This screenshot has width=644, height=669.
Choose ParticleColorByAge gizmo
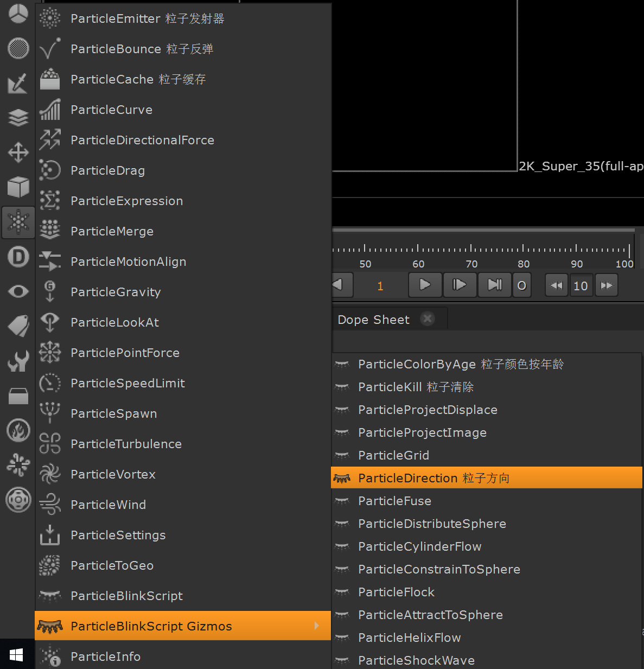pos(487,364)
